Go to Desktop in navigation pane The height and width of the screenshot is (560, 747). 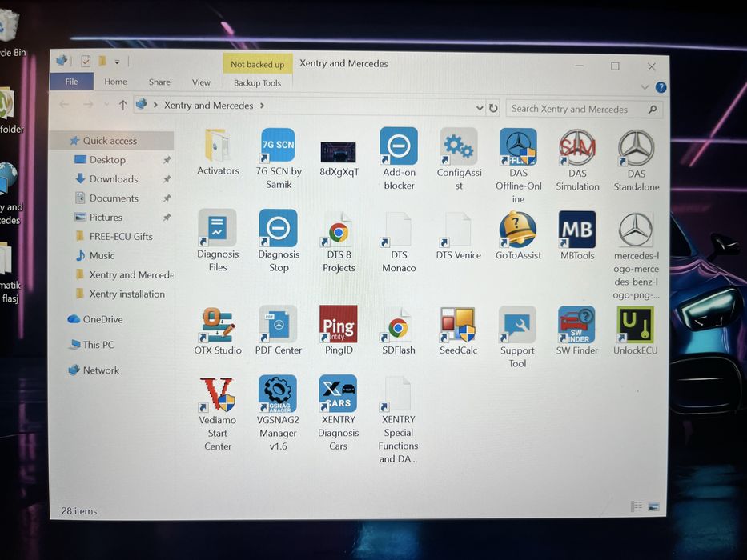(107, 159)
